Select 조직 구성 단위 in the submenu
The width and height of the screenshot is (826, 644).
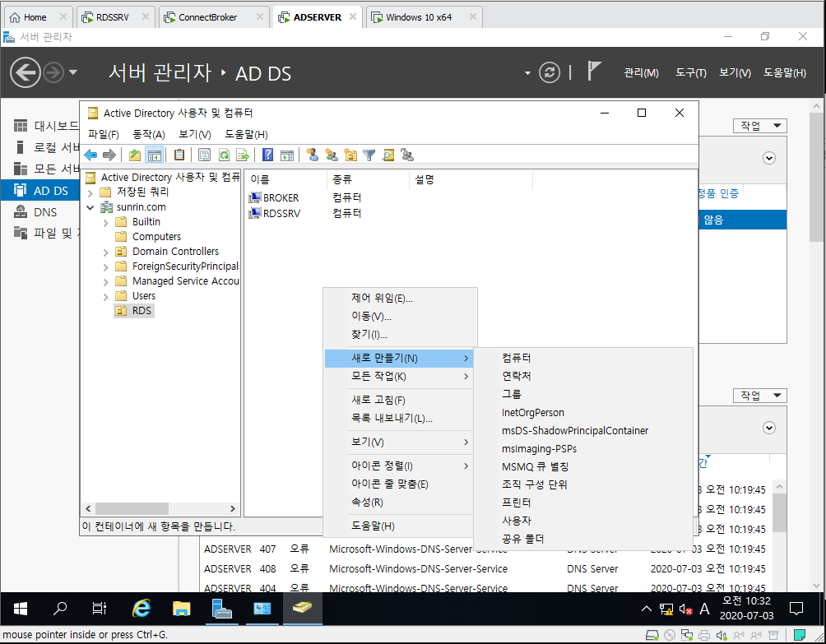[x=583, y=484]
